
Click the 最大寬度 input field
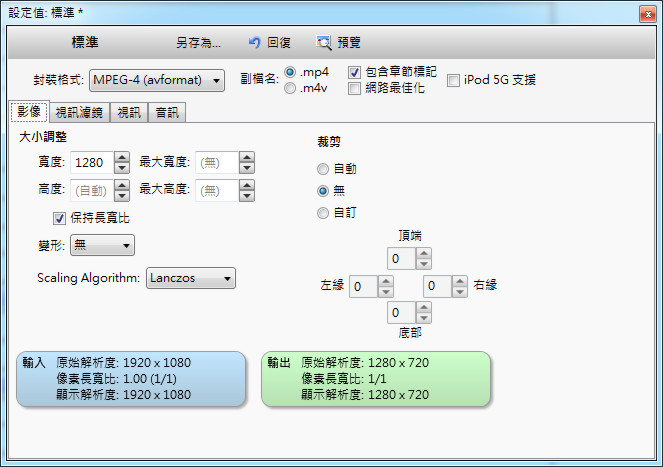(217, 163)
